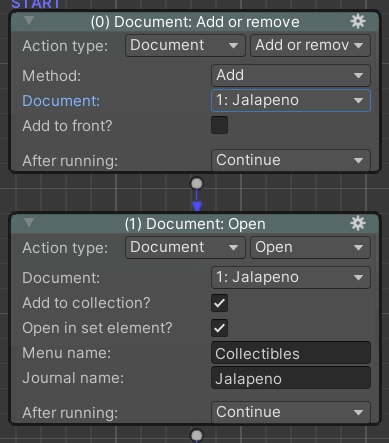Image resolution: width=389 pixels, height=443 pixels.
Task: Open the Open action dropdown
Action: [310, 247]
